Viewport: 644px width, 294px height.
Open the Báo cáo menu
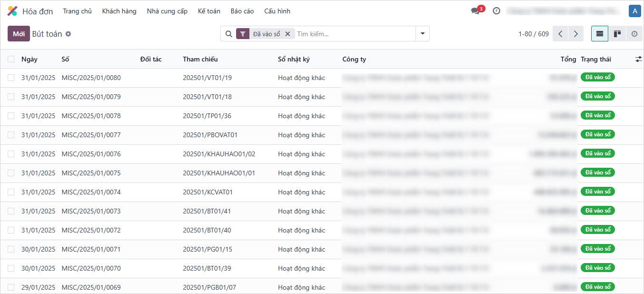(x=242, y=11)
